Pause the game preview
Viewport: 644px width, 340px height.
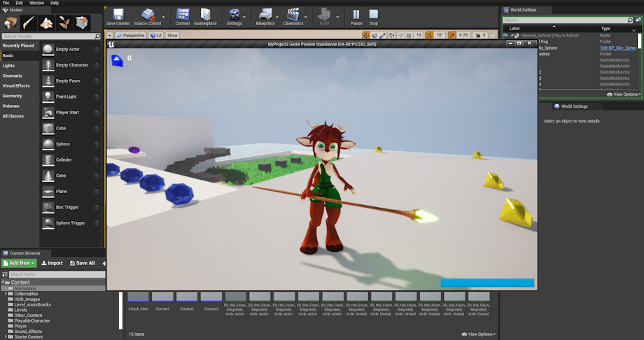click(356, 17)
